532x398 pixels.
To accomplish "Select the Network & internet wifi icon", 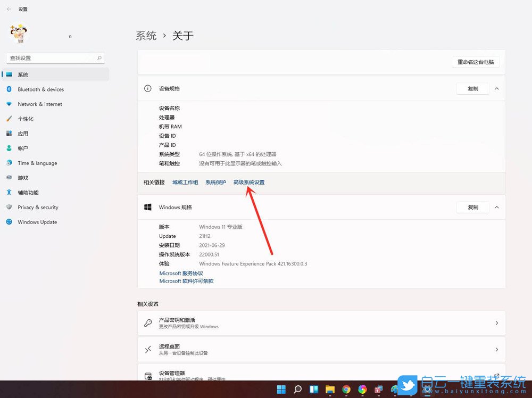I will coord(9,104).
